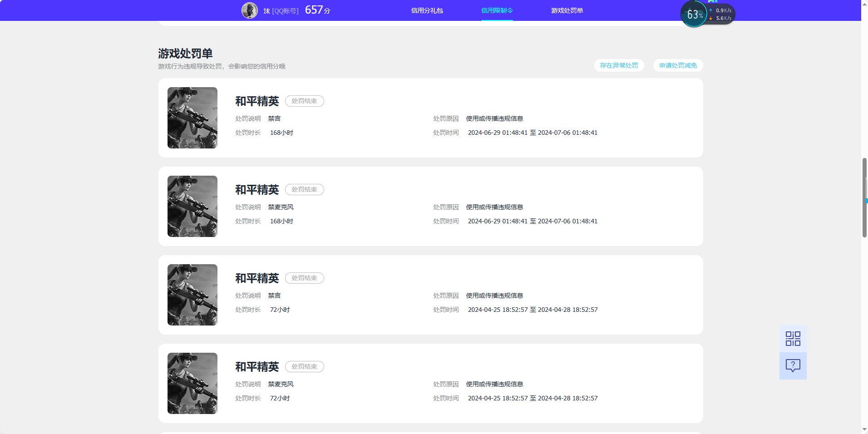
Task: Click 处罚结束 badge on 72小时 禁言 record
Action: pyautogui.click(x=304, y=278)
